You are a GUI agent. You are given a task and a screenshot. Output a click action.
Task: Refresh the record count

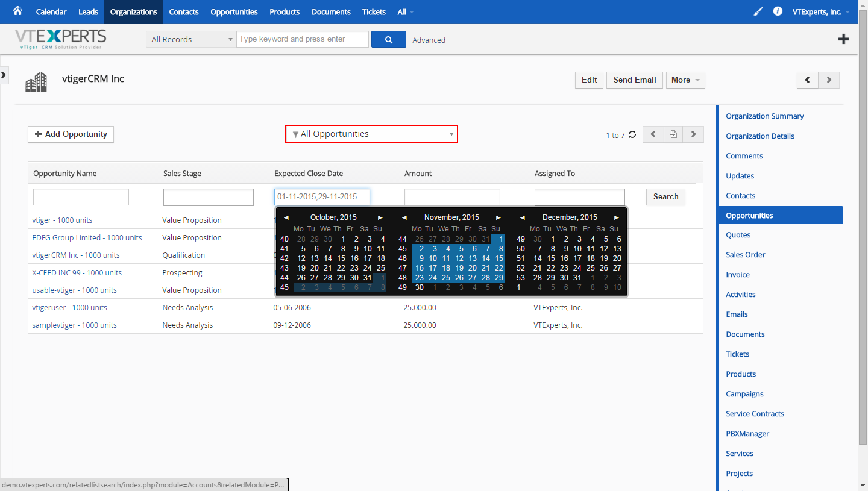[632, 134]
